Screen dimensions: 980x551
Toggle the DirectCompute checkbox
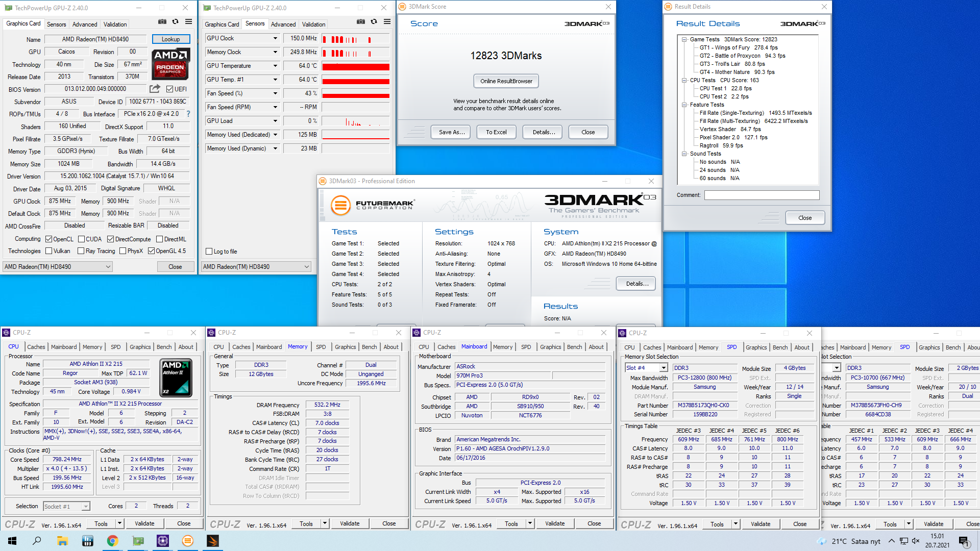pos(110,239)
